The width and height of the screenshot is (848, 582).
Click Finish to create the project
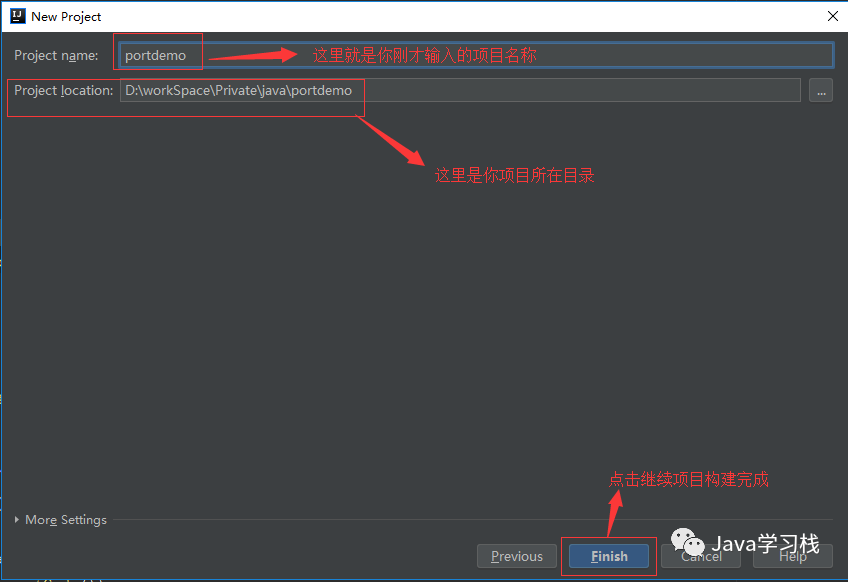609,556
